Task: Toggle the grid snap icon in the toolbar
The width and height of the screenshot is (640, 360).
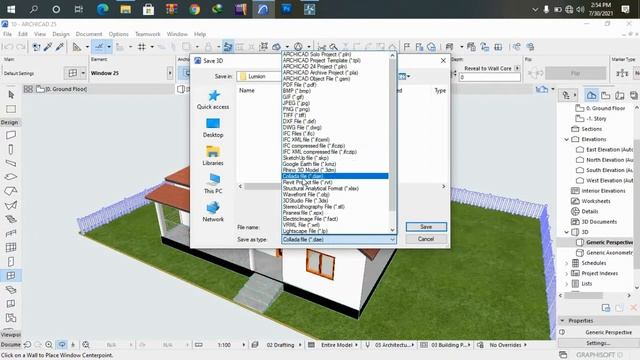Action: click(x=142, y=47)
